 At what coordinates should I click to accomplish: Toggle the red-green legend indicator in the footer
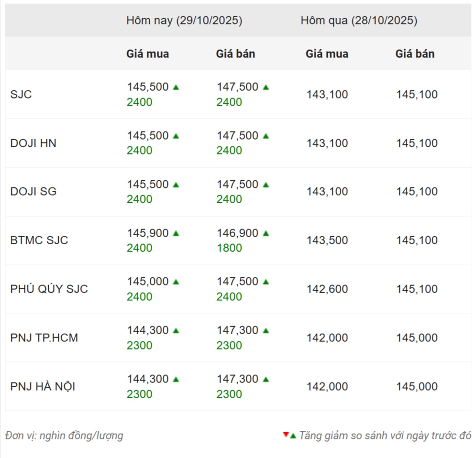point(288,436)
